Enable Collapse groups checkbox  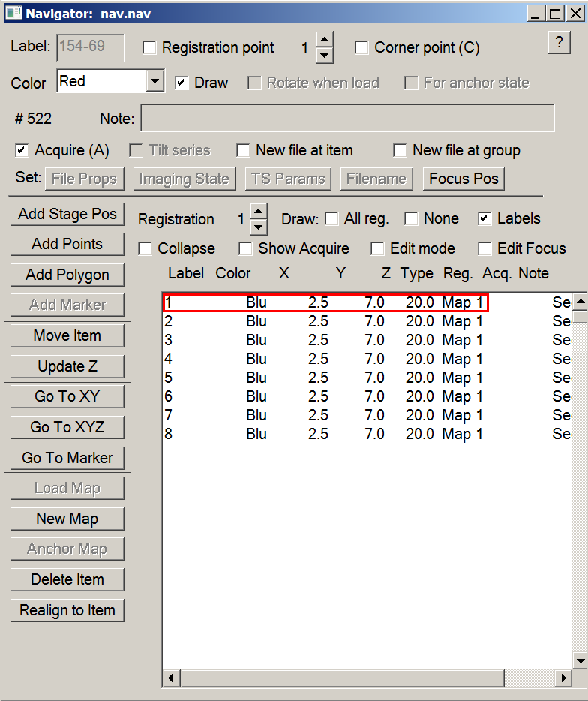(x=145, y=248)
